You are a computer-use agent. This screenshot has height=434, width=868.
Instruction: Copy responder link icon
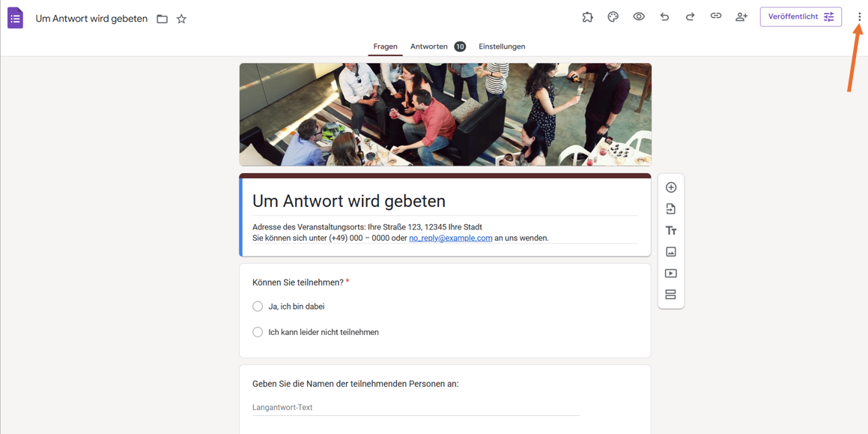(x=716, y=16)
